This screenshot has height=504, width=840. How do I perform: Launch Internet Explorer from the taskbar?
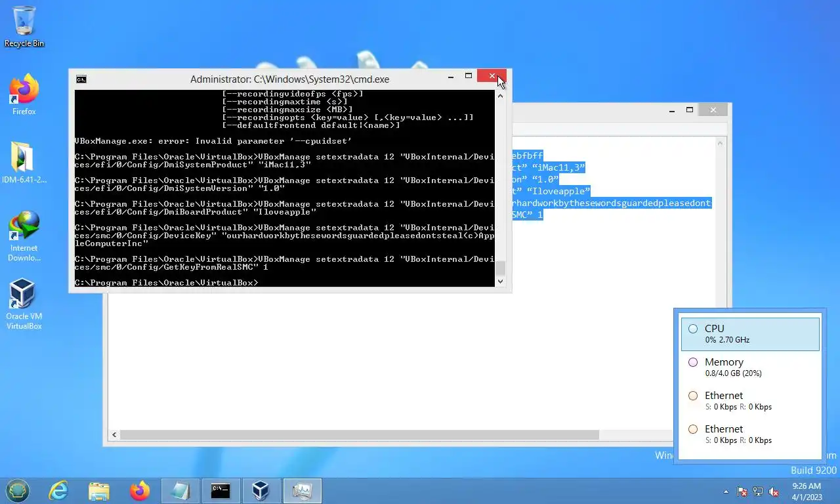pyautogui.click(x=58, y=491)
